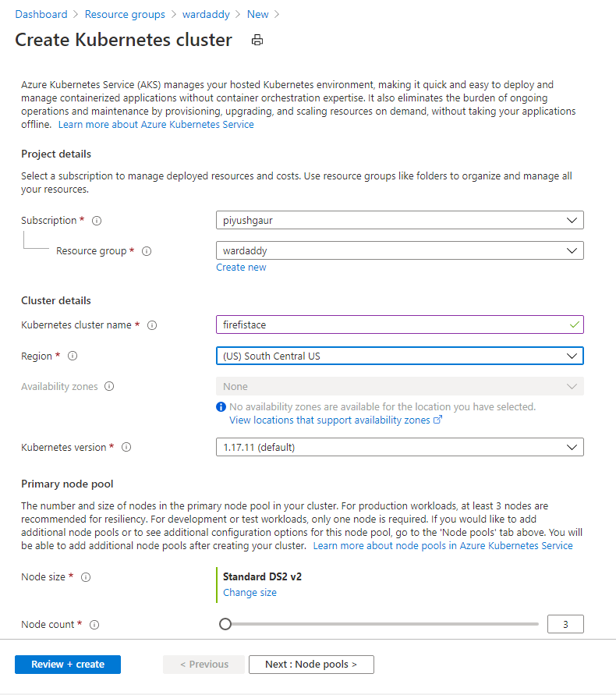The image size is (616, 695).
Task: Click the Availability zones info icon
Action: click(x=108, y=385)
